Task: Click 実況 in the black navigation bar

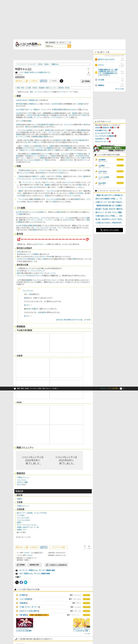Action: point(44,389)
